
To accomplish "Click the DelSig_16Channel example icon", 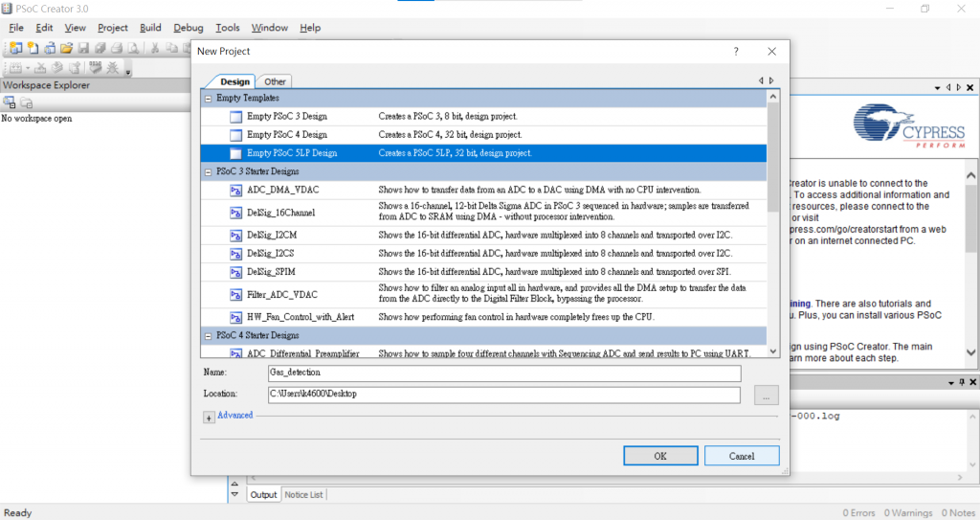I will (235, 213).
